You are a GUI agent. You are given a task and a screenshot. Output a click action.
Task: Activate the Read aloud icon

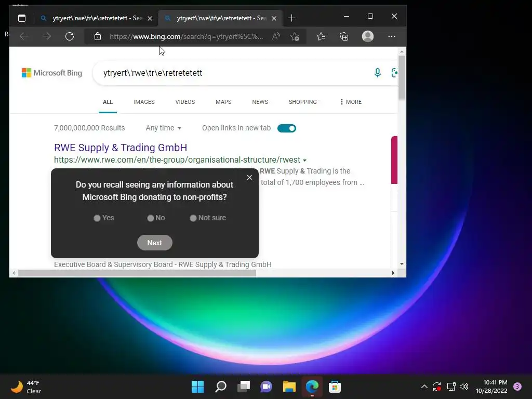coord(276,36)
